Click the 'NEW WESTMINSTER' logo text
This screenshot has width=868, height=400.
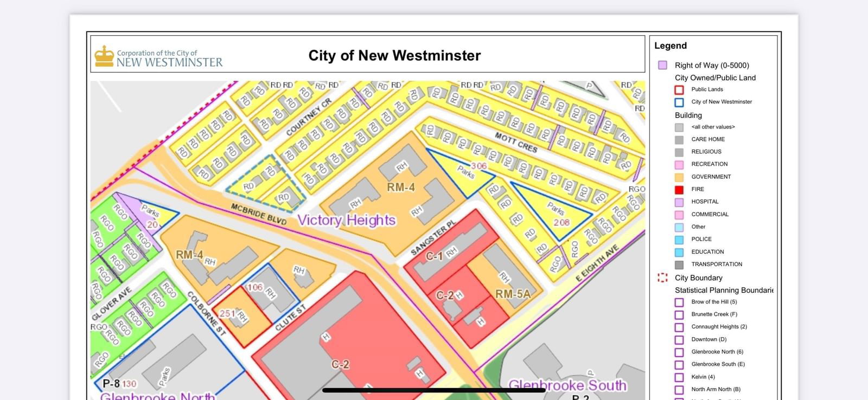coord(169,62)
